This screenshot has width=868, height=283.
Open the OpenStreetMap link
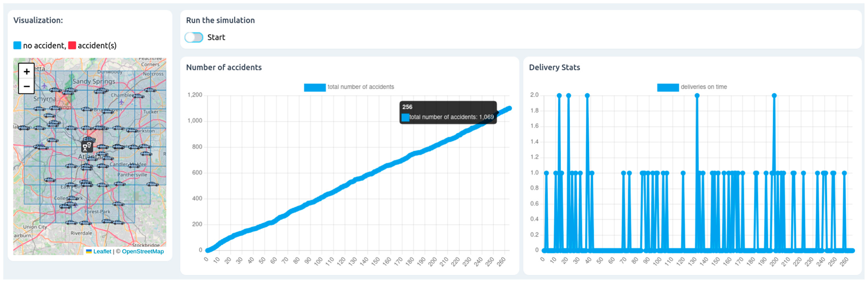(143, 251)
